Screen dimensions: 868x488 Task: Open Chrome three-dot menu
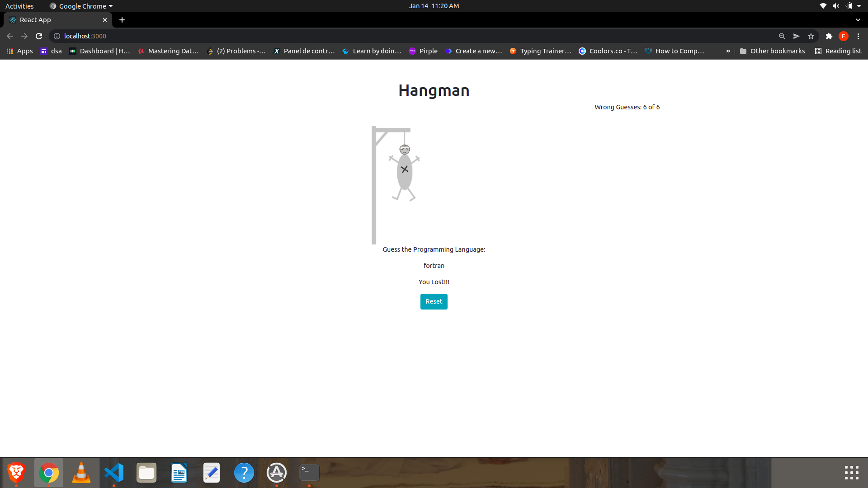click(x=858, y=36)
